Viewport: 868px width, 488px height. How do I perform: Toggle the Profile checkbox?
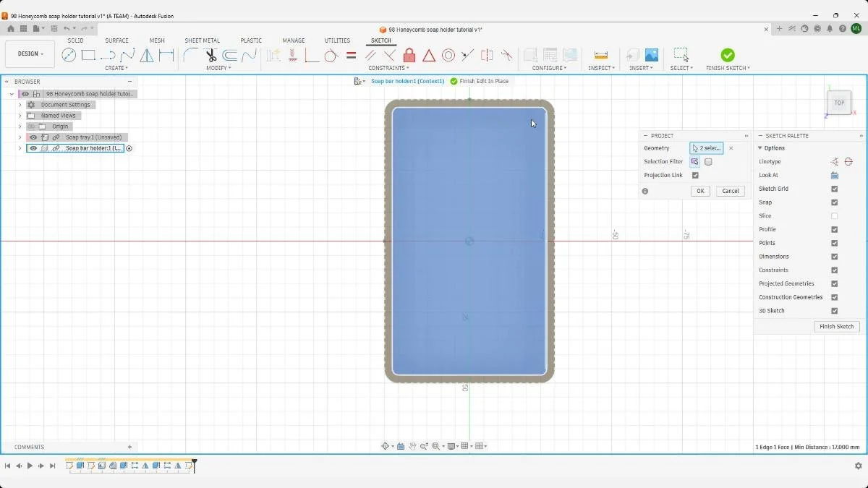tap(834, 229)
